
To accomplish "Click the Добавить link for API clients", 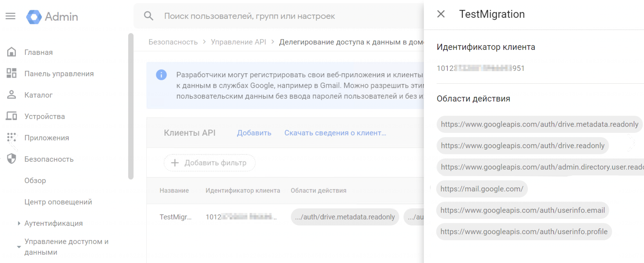I will 254,133.
